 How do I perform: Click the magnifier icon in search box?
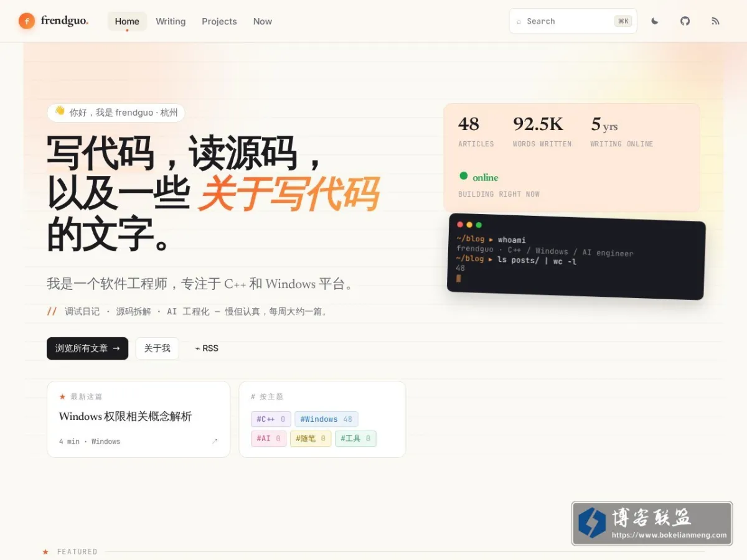[519, 21]
